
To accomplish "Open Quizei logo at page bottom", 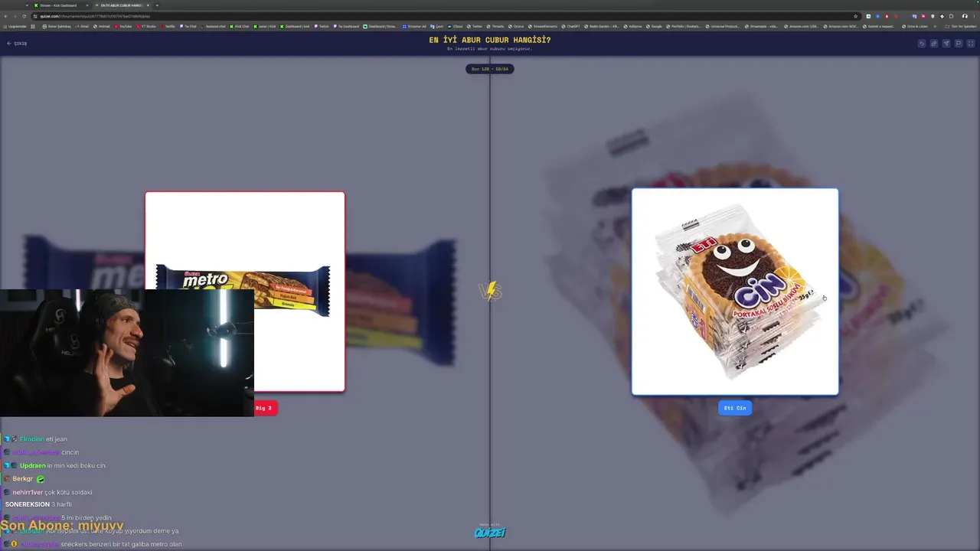I will click(490, 531).
